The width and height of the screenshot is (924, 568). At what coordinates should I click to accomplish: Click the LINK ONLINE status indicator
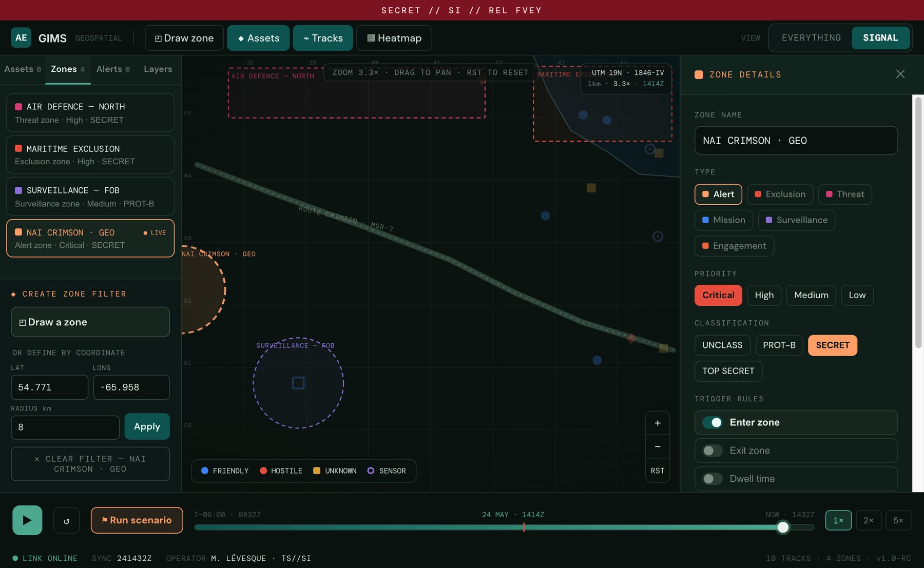[x=45, y=558]
